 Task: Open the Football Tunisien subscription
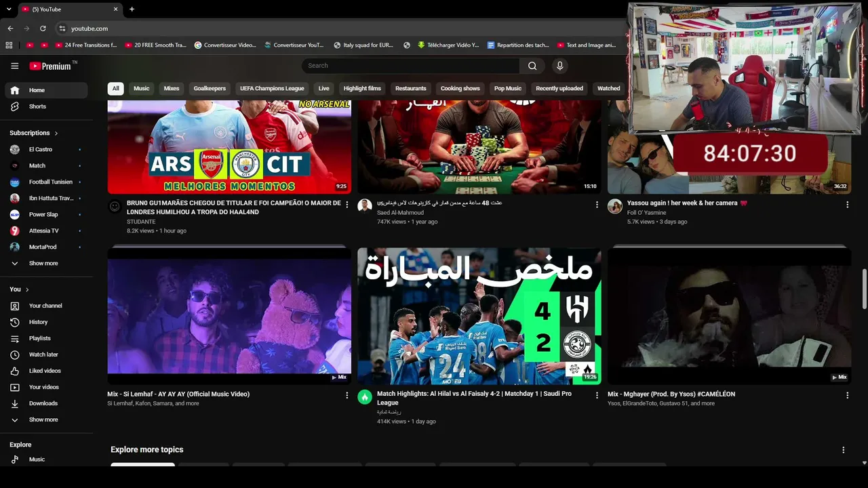point(46,182)
